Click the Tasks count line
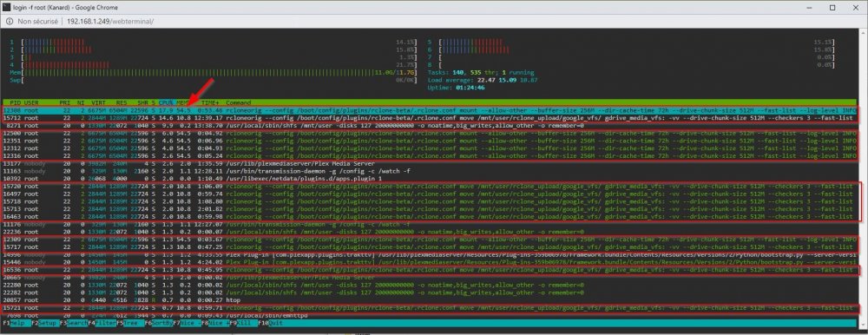The width and height of the screenshot is (868, 335). point(481,73)
